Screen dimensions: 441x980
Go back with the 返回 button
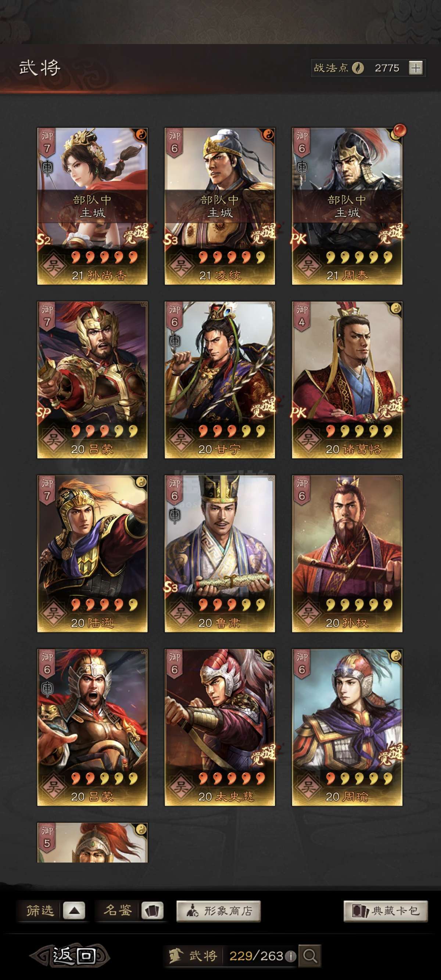coord(70,955)
